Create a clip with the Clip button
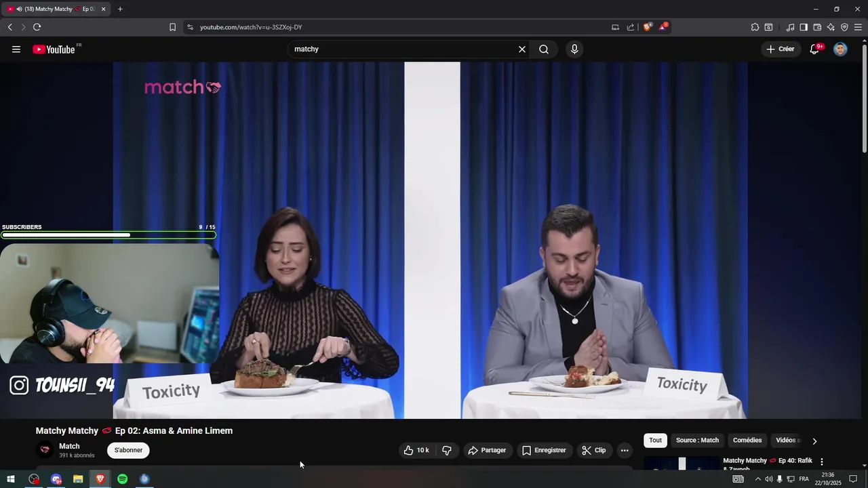The width and height of the screenshot is (868, 488). 593,450
